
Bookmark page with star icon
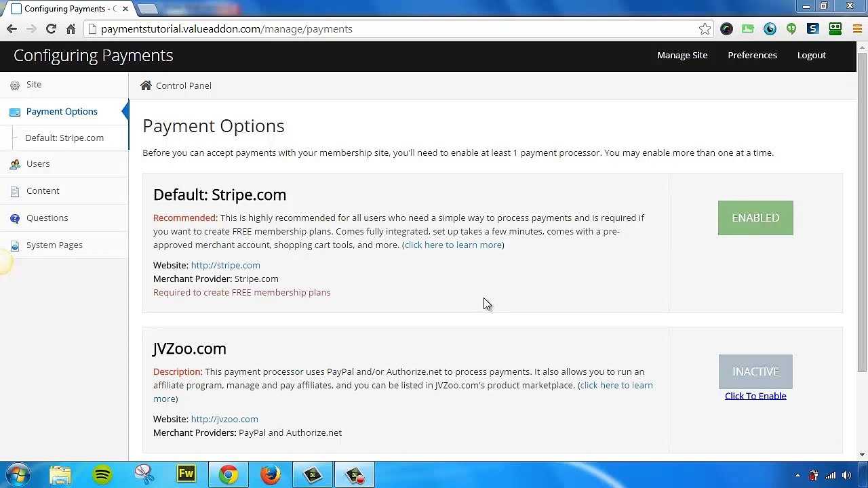(705, 29)
